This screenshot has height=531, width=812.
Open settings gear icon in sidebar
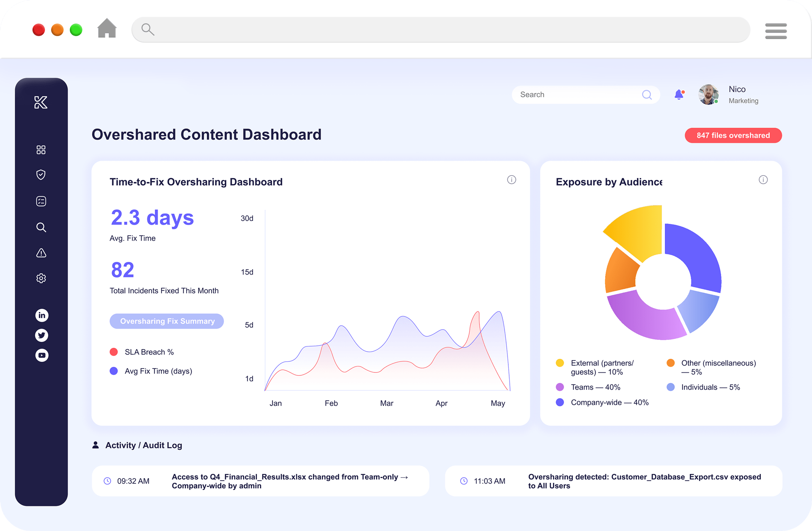coord(41,278)
